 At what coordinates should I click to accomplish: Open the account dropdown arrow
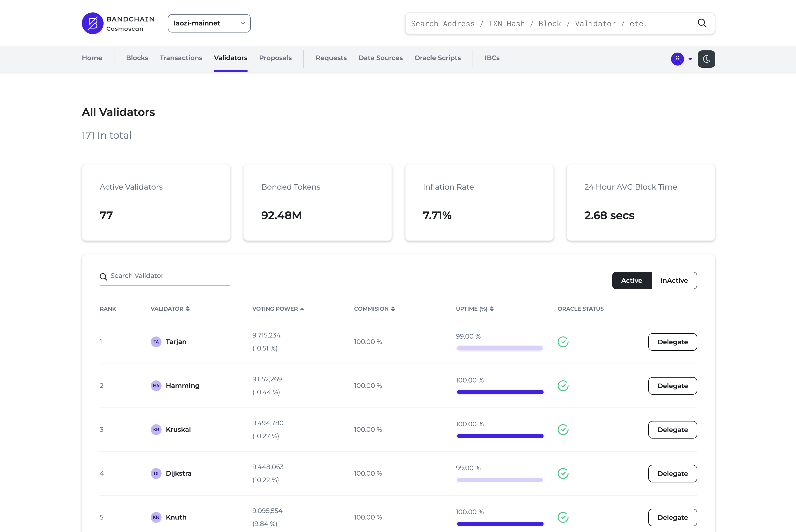[690, 59]
